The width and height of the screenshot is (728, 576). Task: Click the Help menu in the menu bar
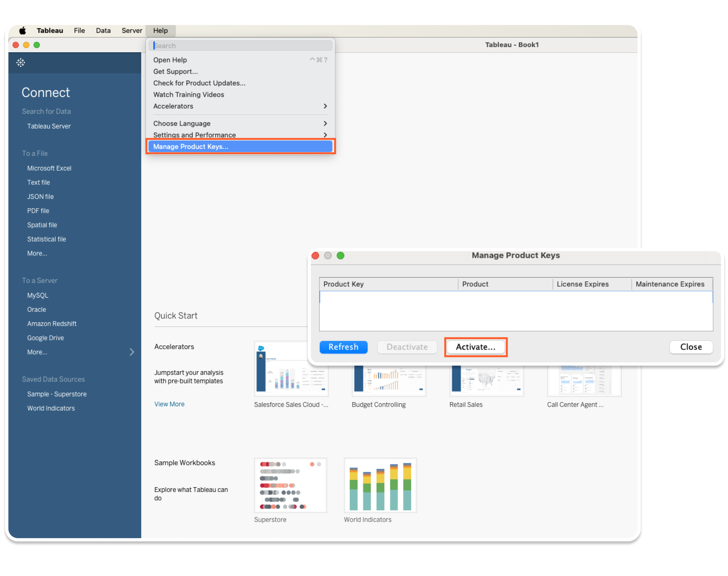(x=159, y=30)
